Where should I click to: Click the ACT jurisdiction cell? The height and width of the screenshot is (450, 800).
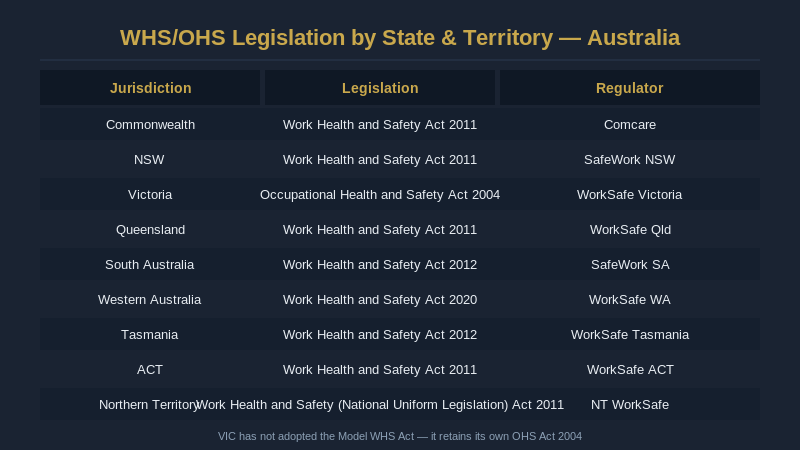(x=149, y=369)
